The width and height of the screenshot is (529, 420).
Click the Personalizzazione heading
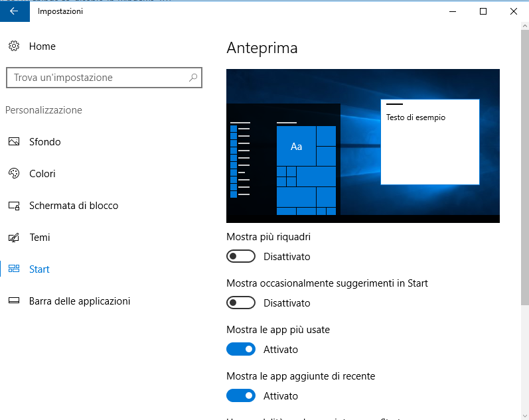pyautogui.click(x=44, y=110)
